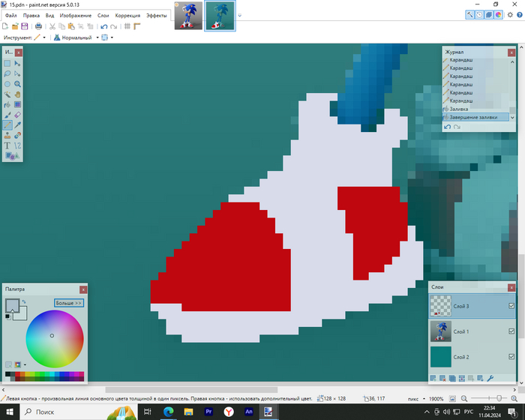Click the primary color swatch in Palette
The height and width of the screenshot is (420, 525).
(13, 305)
